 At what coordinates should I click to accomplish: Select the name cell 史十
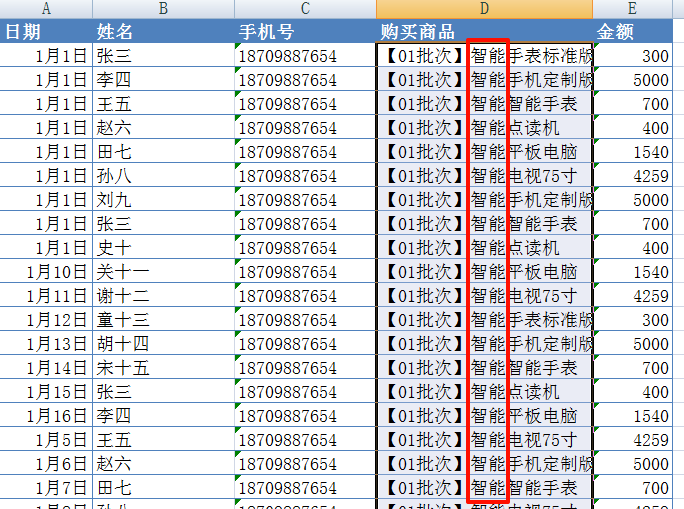[163, 247]
